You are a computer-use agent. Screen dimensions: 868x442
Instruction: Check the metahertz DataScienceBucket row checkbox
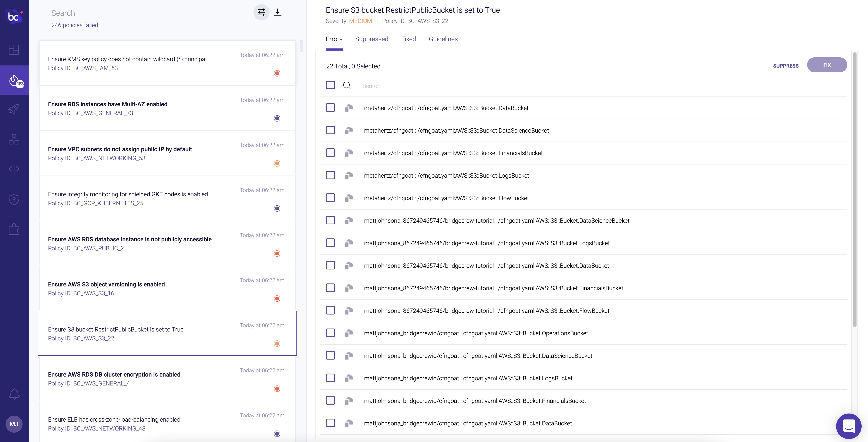click(330, 130)
